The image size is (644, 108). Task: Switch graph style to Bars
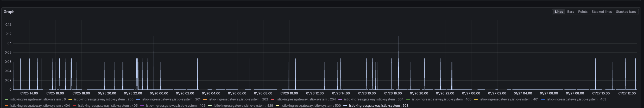tap(571, 12)
